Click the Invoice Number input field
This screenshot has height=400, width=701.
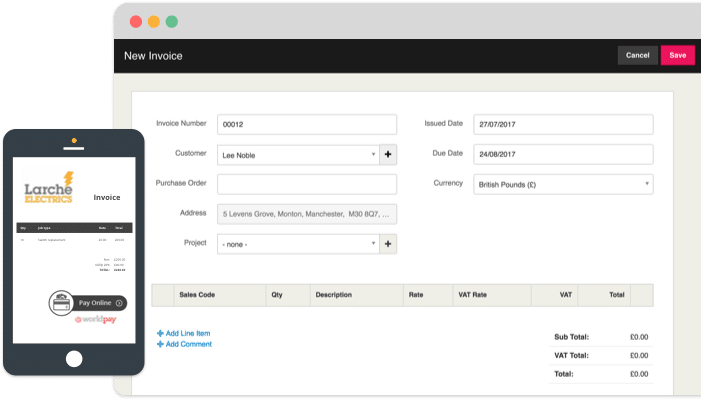tap(306, 124)
